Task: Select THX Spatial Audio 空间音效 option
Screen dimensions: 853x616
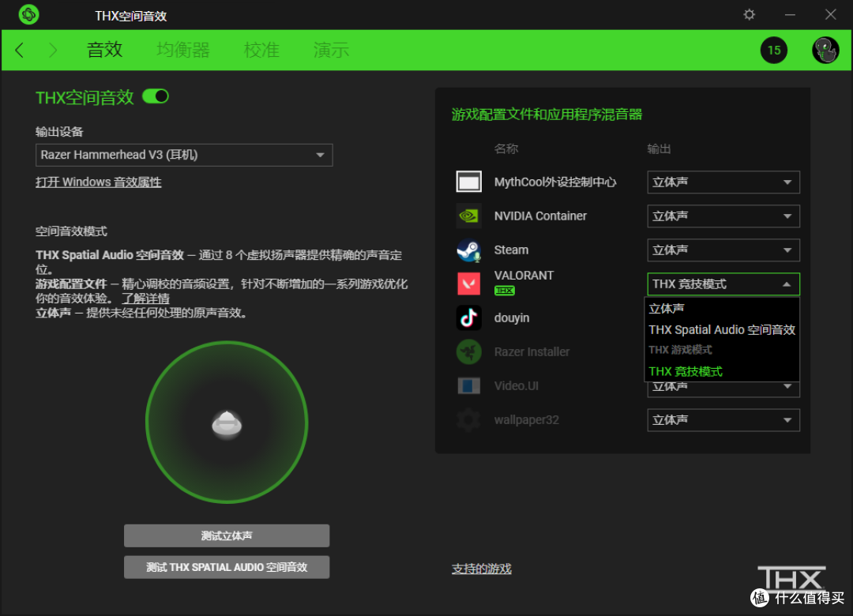Action: 722,330
